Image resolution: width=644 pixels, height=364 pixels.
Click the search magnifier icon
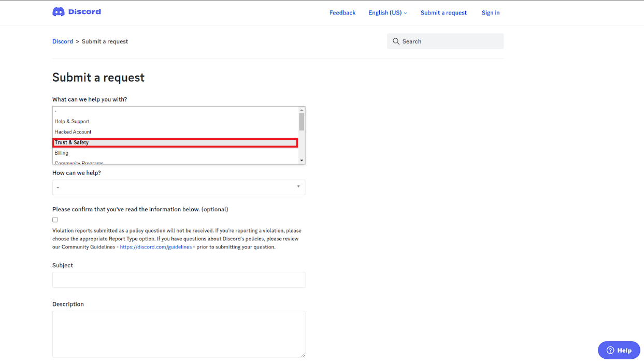[x=396, y=41]
